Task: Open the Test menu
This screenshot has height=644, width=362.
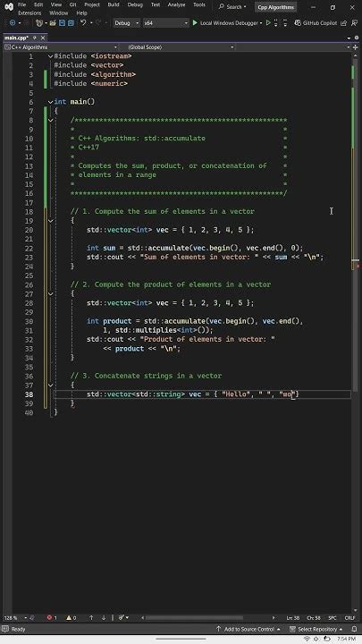Action: click(x=156, y=4)
